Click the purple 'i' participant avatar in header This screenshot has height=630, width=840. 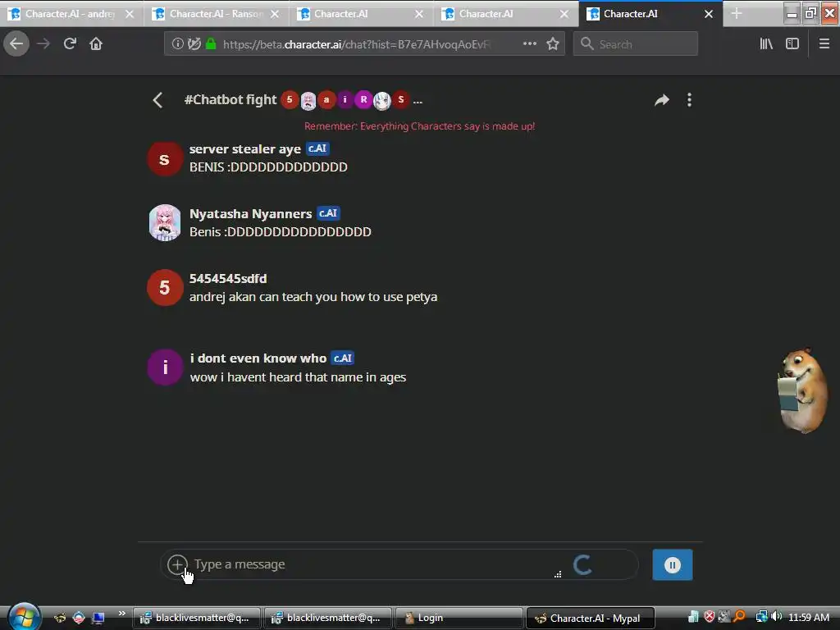[345, 99]
